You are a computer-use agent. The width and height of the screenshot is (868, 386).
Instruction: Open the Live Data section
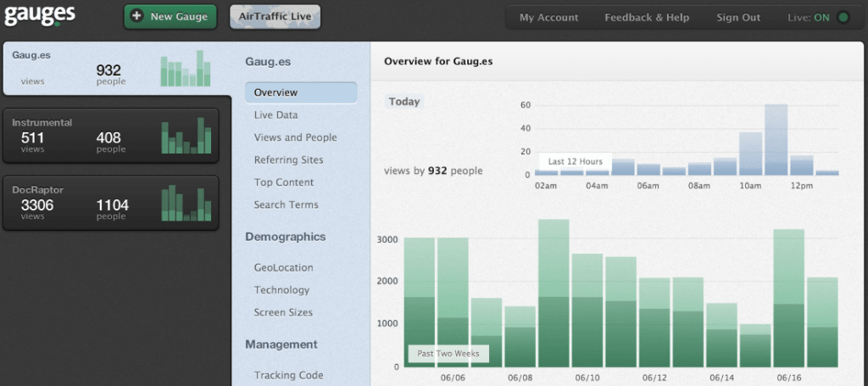pos(275,115)
